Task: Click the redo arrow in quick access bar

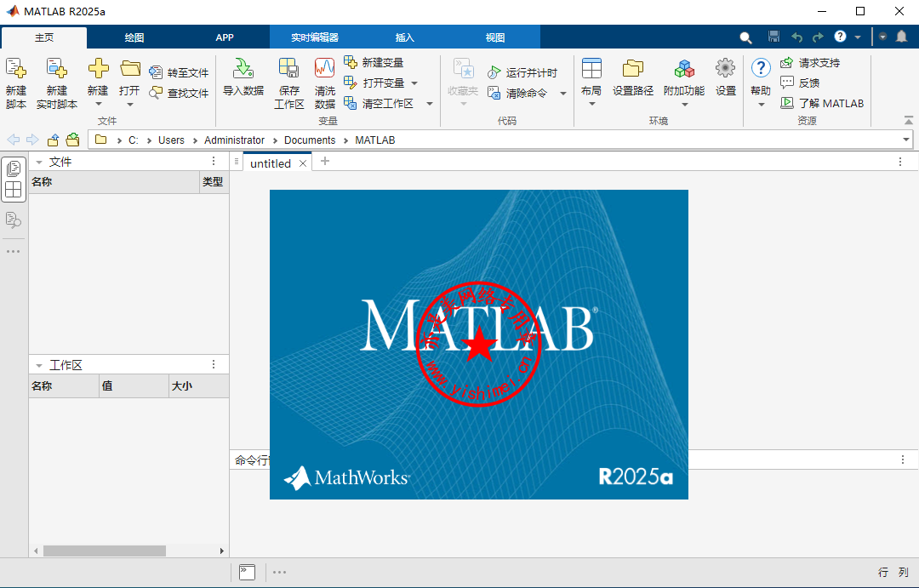Action: (818, 37)
